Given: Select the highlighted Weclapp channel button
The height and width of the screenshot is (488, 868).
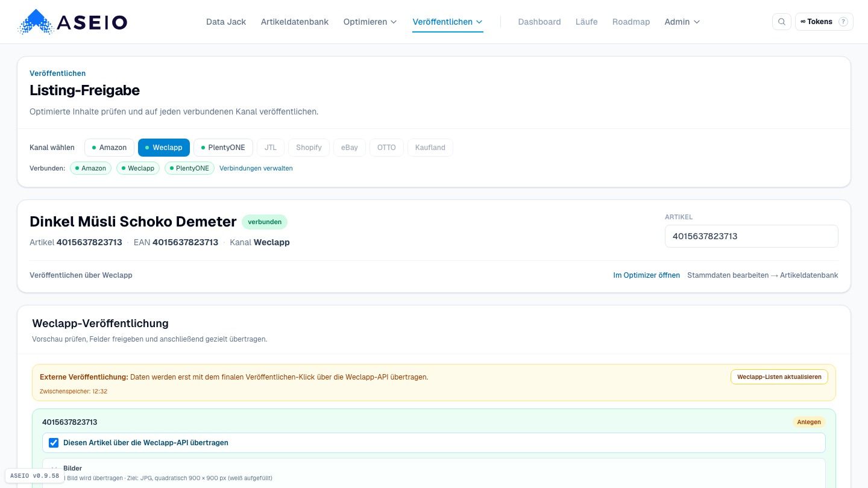Looking at the screenshot, I should [x=164, y=148].
